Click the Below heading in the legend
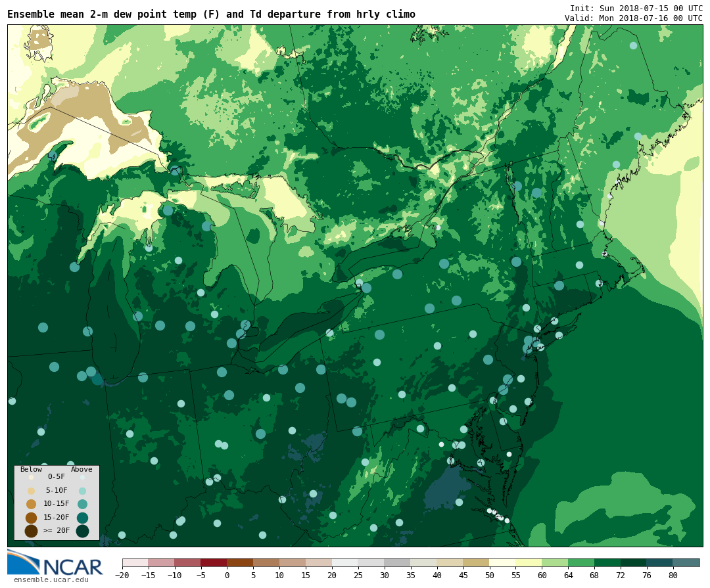The height and width of the screenshot is (588, 710). click(31, 469)
